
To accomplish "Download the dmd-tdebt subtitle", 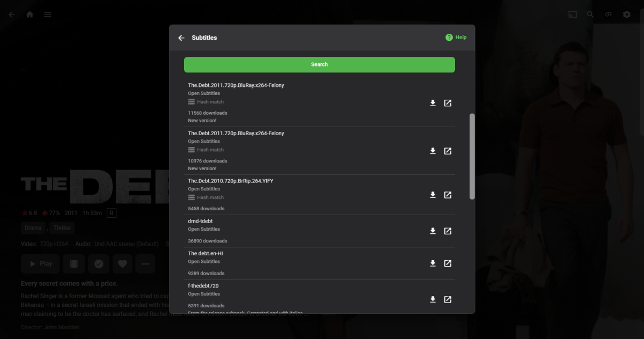I will 433,231.
